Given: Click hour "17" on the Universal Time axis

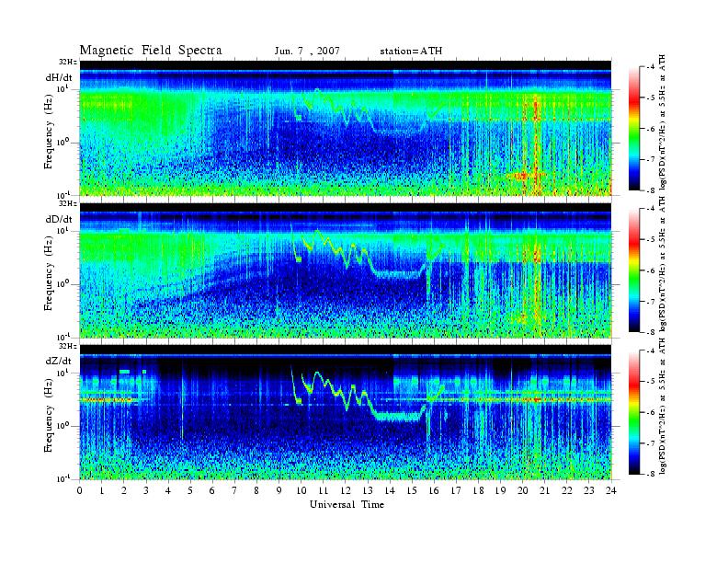Looking at the screenshot, I should (x=456, y=491).
